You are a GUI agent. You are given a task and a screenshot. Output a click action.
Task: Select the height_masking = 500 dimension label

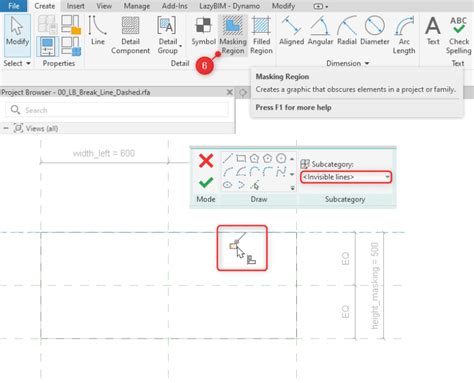point(375,286)
